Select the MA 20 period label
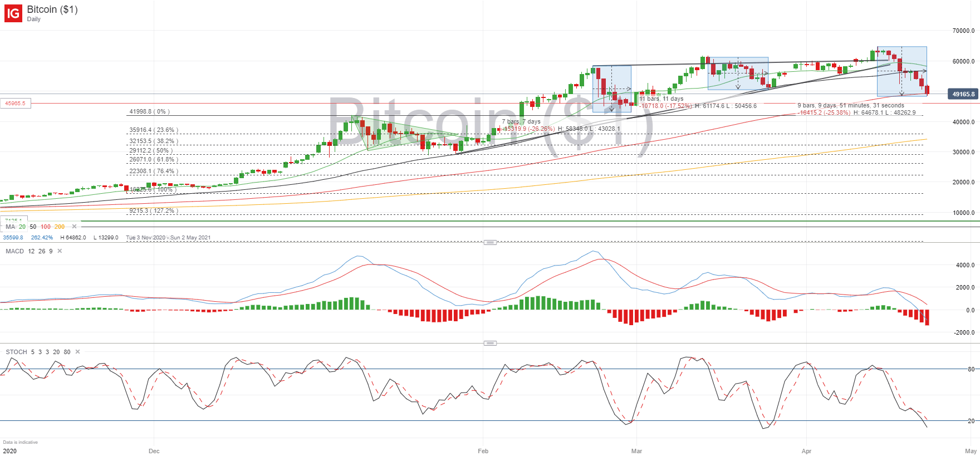980x456 pixels. tap(22, 227)
